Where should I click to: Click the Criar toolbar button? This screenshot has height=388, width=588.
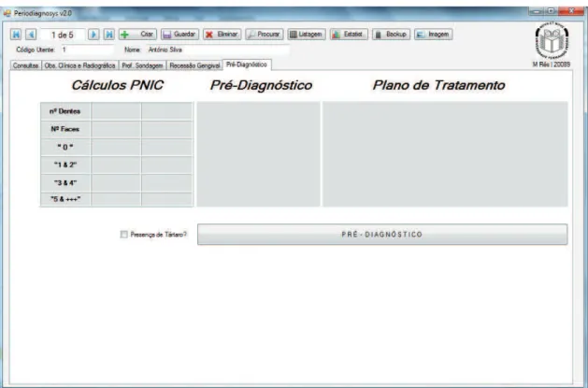coord(137,35)
